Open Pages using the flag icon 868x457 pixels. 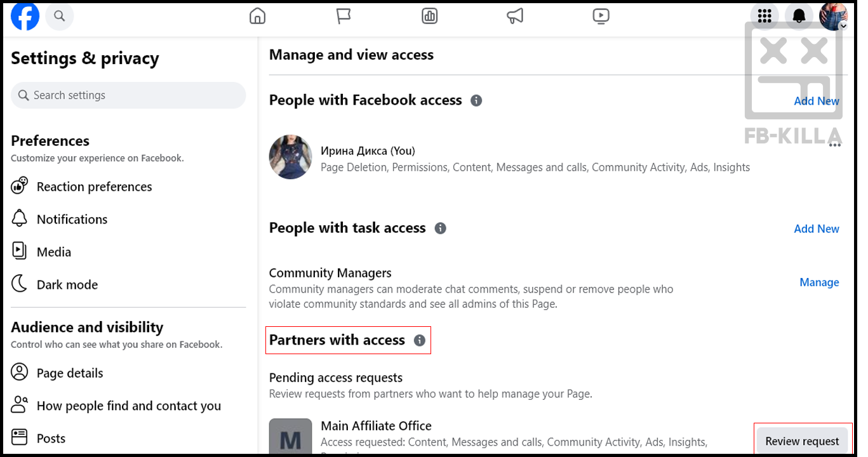tap(344, 17)
